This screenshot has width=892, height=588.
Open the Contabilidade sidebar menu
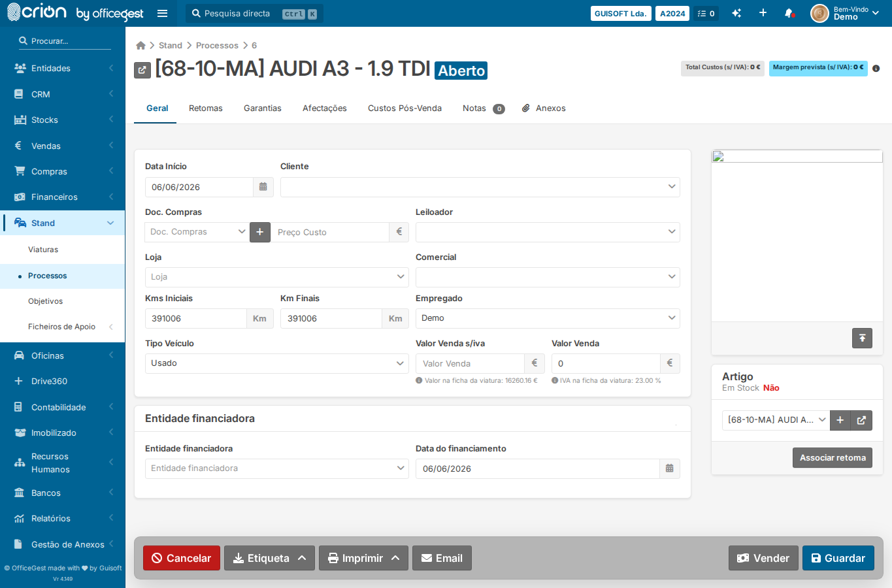[x=63, y=407]
